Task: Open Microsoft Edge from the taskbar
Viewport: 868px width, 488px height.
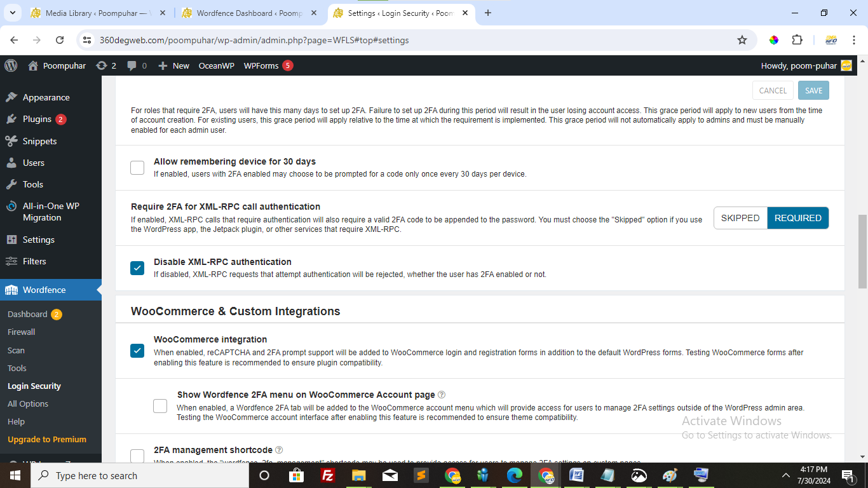Action: [x=515, y=475]
